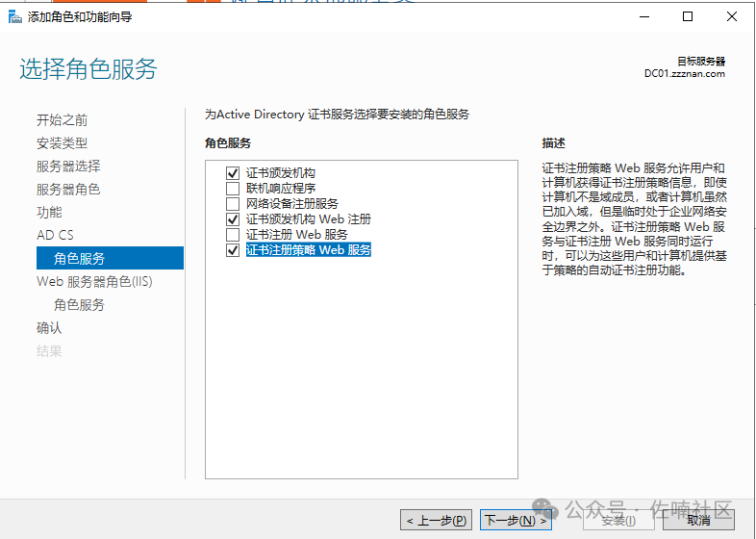Uncheck 证书注册策略 Web 服务 checkbox
This screenshot has height=539, width=756.
pos(233,250)
